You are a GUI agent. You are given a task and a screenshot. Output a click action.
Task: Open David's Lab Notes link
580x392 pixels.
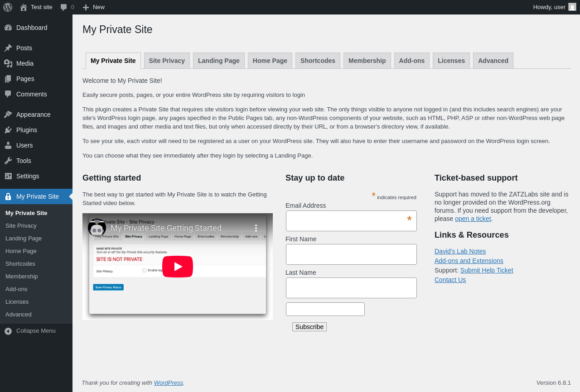coord(460,251)
